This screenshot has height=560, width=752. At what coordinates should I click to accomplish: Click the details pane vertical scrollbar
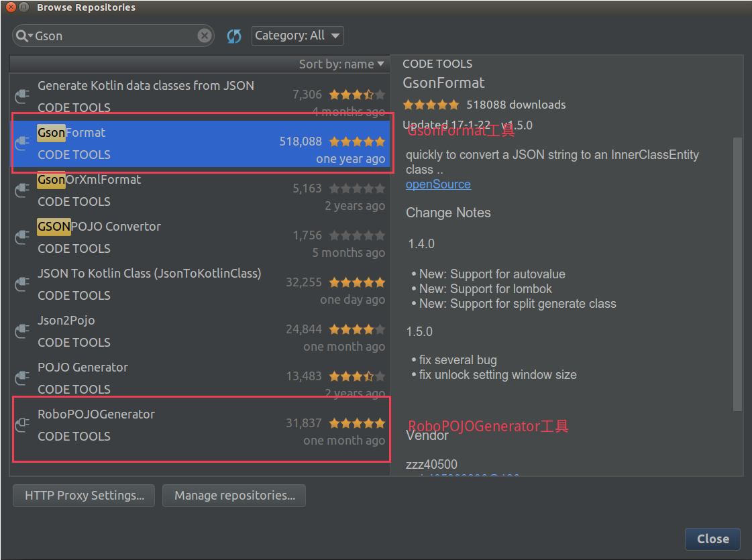[737, 273]
